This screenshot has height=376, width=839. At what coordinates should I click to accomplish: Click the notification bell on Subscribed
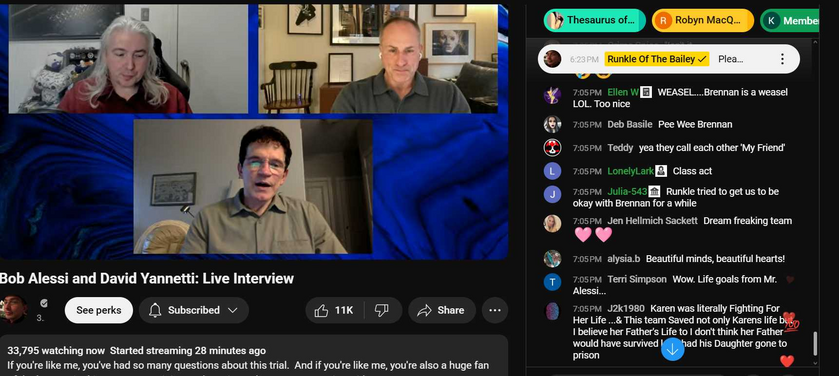click(155, 310)
